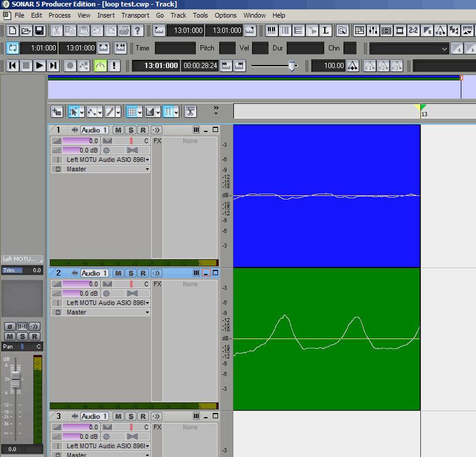Open the Help question mark icon
Screen dimensions: 476x457
tap(138, 31)
